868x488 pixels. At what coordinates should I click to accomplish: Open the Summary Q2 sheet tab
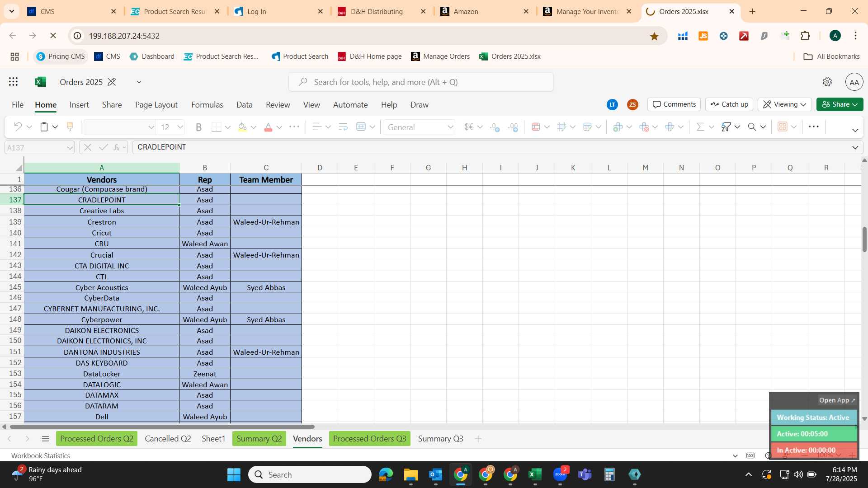(x=259, y=439)
